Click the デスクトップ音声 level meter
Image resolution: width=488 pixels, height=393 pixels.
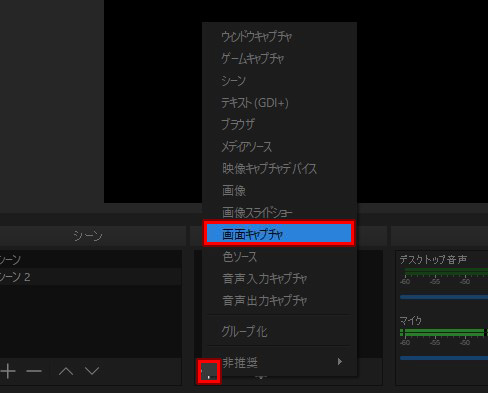click(x=444, y=272)
